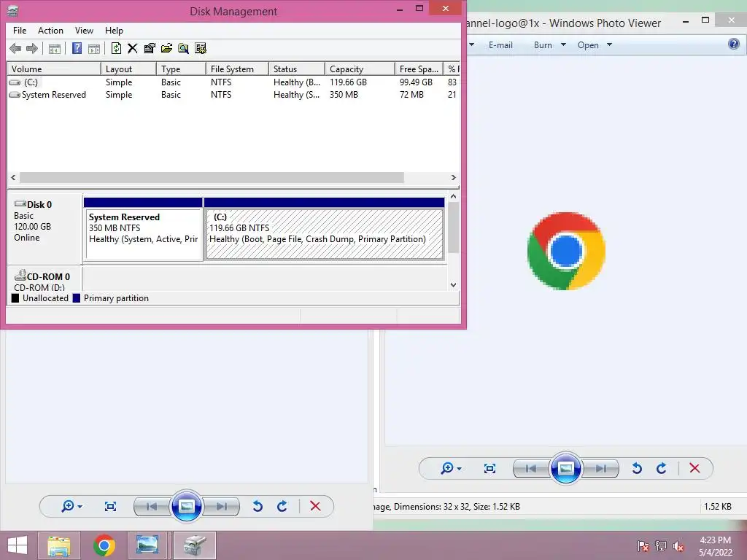Go to Next image in channel-logo Photo Viewer

pyautogui.click(x=601, y=469)
